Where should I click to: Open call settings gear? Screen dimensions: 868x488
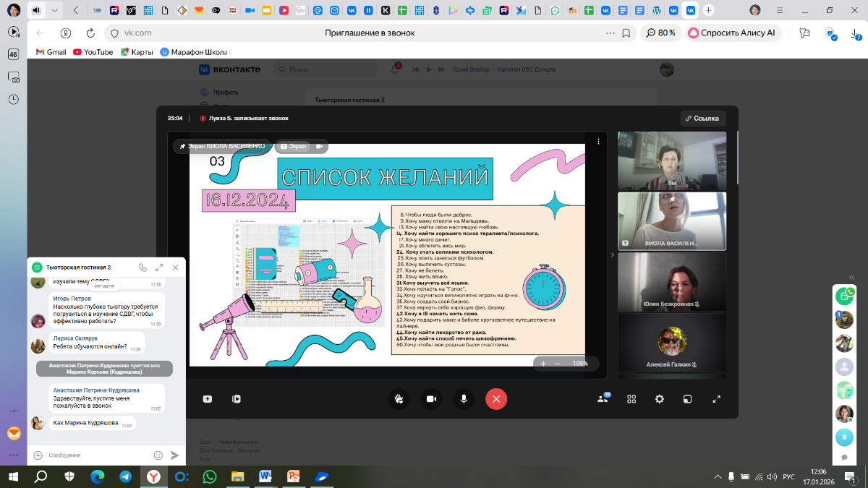pos(660,398)
